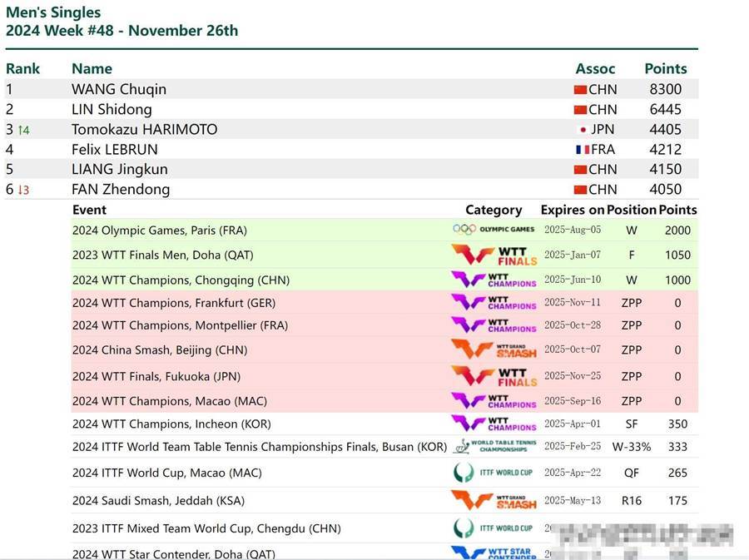The image size is (749, 560).
Task: Click 2023 WTT Finals Men, Doha event
Action: coord(163,255)
